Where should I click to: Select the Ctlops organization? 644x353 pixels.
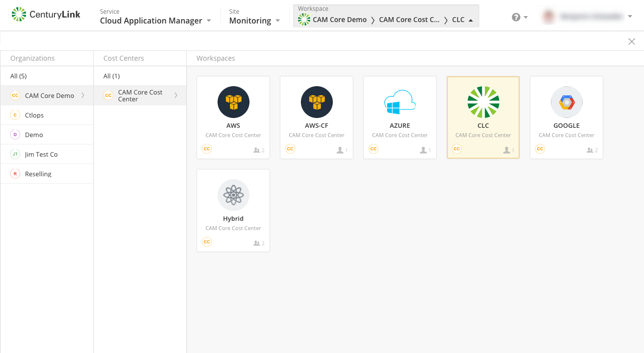(x=47, y=115)
